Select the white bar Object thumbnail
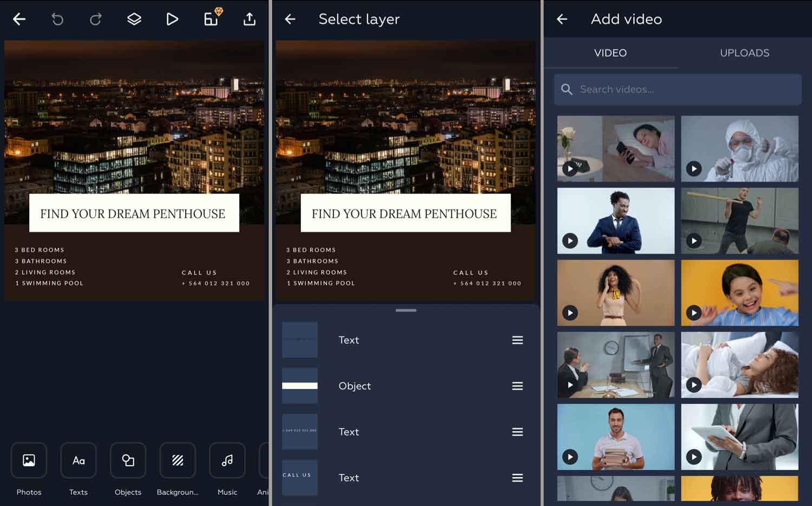The height and width of the screenshot is (506, 812). click(x=300, y=386)
